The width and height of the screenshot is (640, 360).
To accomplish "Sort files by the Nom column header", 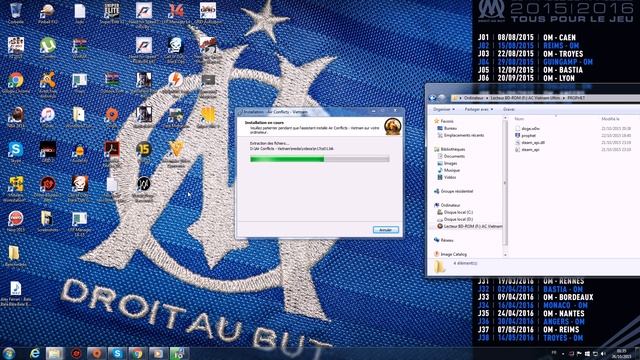I will click(x=519, y=119).
